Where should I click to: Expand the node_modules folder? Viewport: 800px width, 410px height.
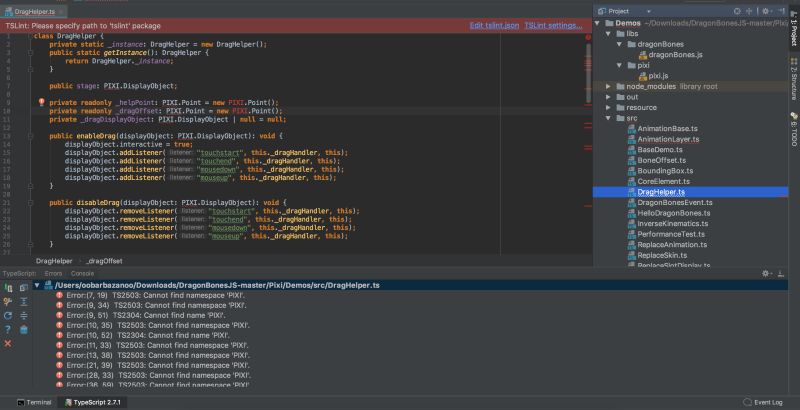[x=608, y=87]
